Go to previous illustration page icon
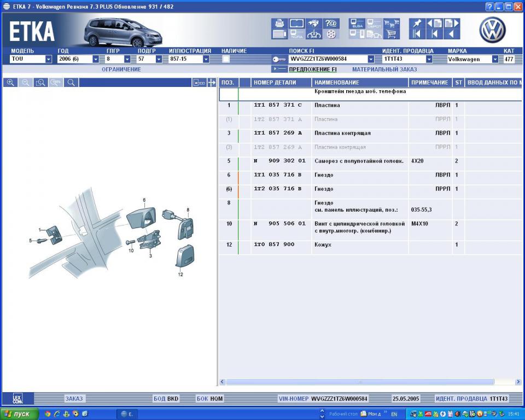 tap(434, 24)
